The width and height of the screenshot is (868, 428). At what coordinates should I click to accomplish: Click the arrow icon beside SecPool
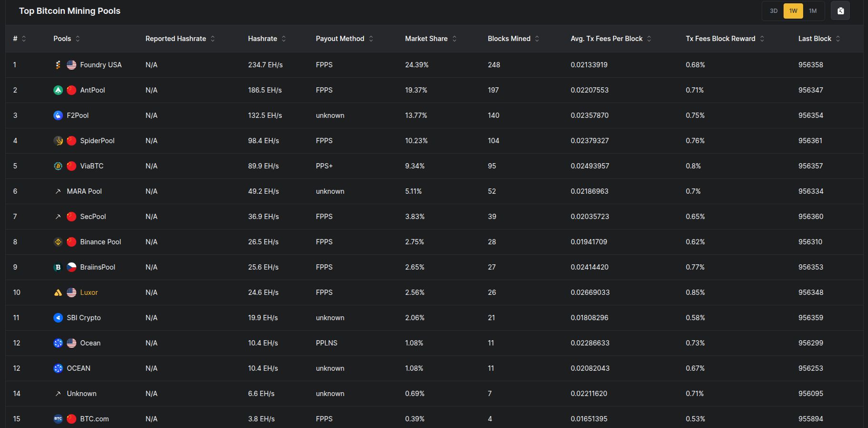[58, 217]
